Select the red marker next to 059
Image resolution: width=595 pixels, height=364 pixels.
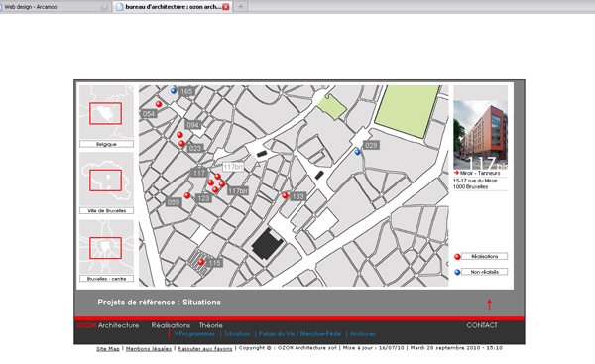point(187,195)
